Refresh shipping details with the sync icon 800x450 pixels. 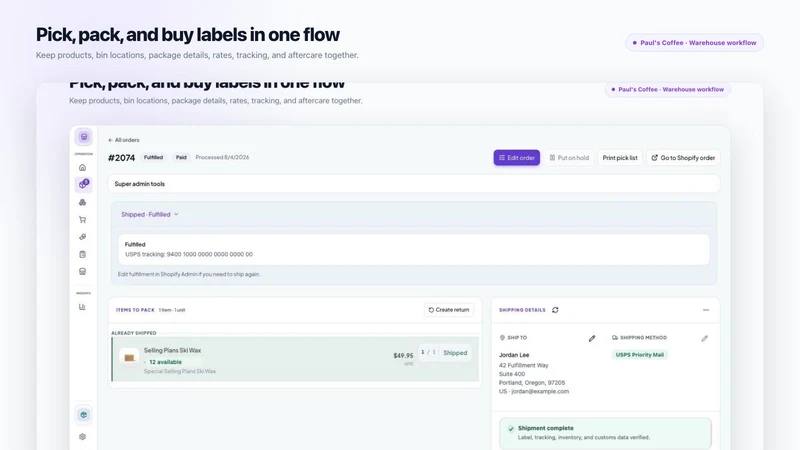pos(555,310)
